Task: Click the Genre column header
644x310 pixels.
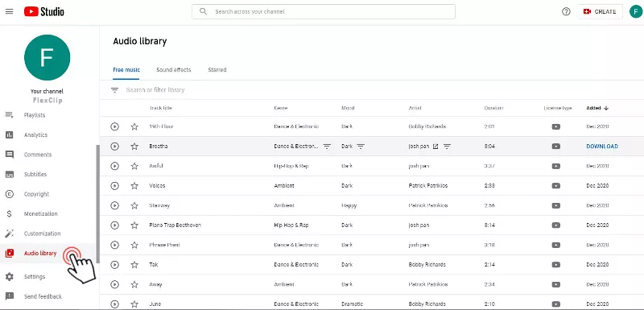Action: click(x=281, y=108)
